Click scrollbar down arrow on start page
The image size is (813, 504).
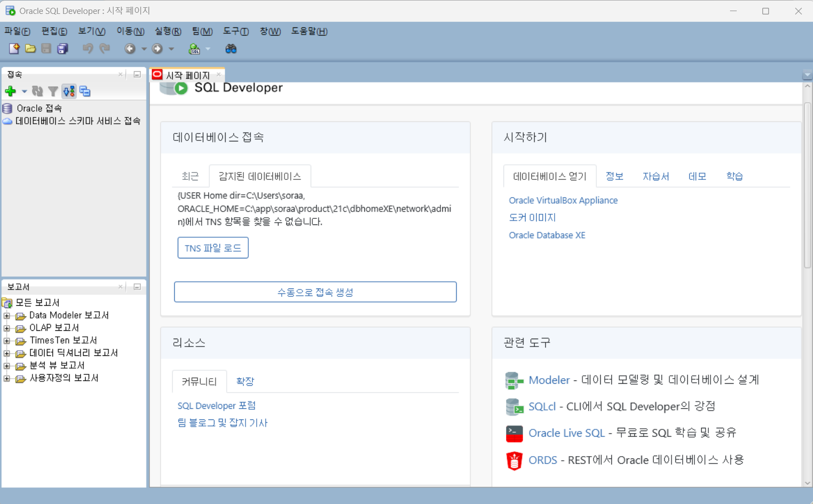tap(807, 483)
